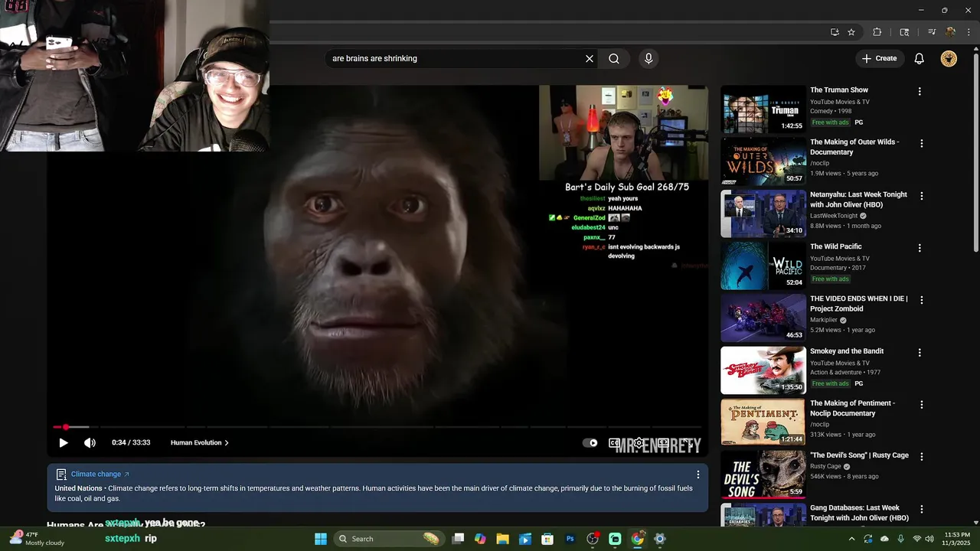Screen dimensions: 980x551
Task: Start voice search with microphone icon
Action: tap(648, 58)
